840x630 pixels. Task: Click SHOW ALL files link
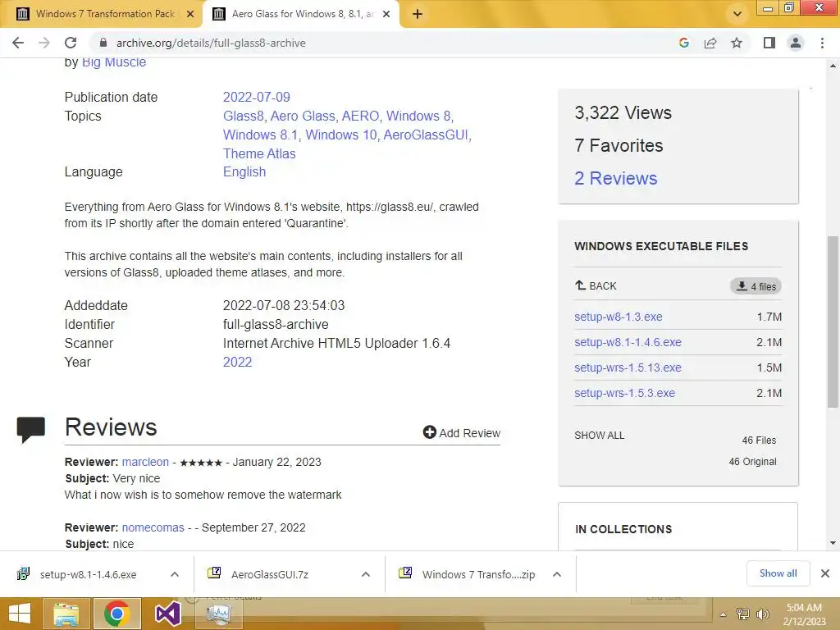coord(599,435)
